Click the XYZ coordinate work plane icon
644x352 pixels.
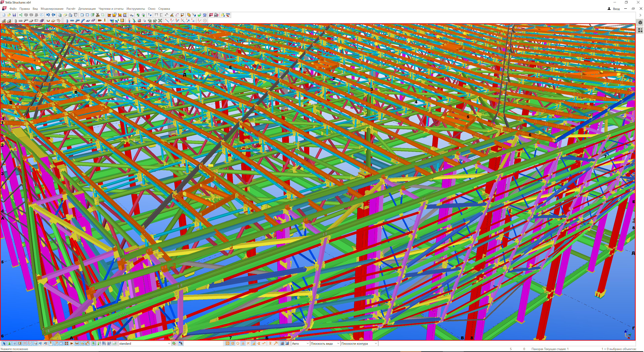110,15
